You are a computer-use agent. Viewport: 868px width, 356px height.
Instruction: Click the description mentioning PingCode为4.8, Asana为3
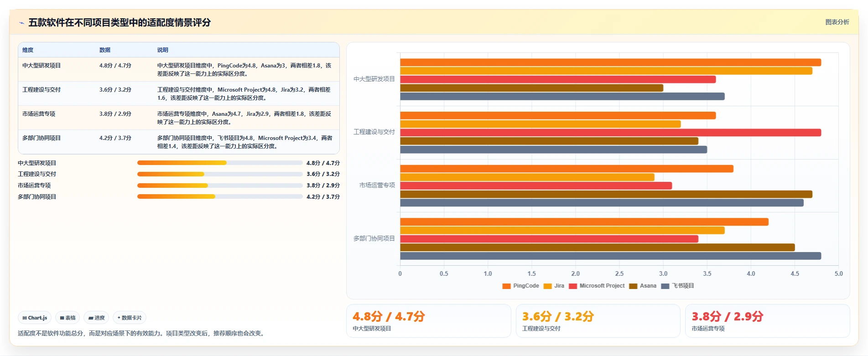(x=244, y=70)
